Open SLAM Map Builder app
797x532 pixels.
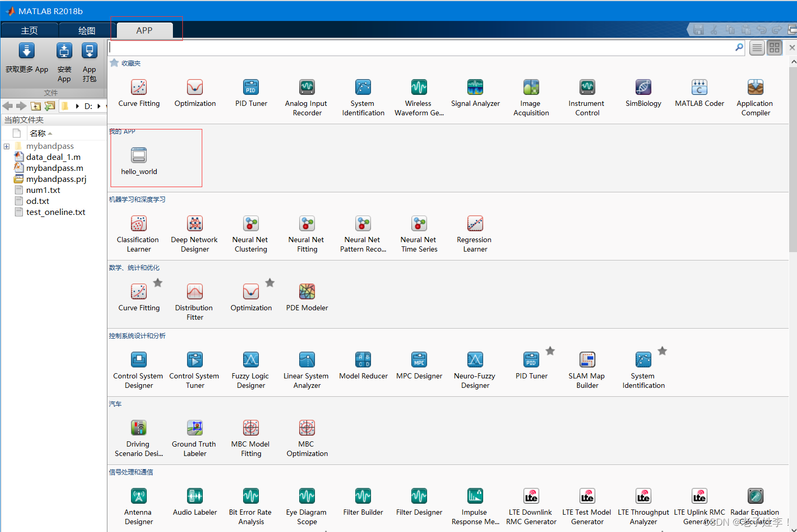(x=587, y=371)
